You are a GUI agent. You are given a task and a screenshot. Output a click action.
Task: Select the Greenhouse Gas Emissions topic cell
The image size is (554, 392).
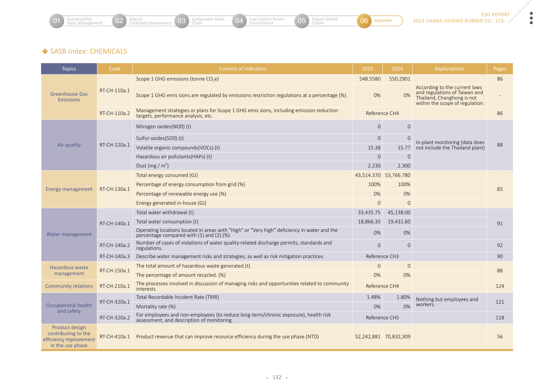69,97
